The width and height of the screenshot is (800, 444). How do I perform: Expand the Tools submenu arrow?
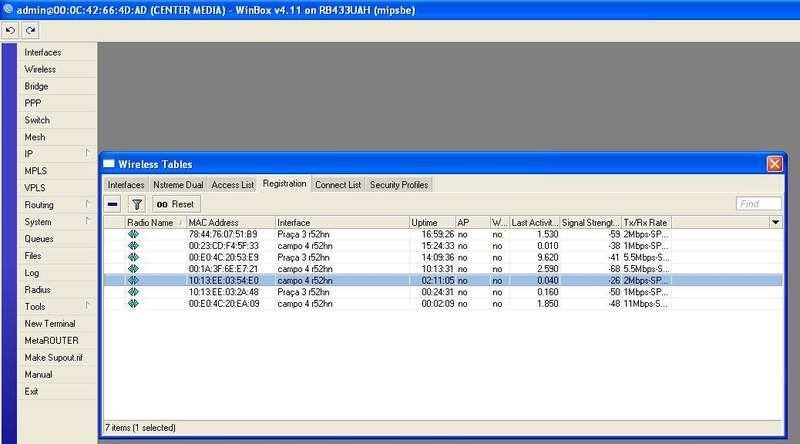87,306
